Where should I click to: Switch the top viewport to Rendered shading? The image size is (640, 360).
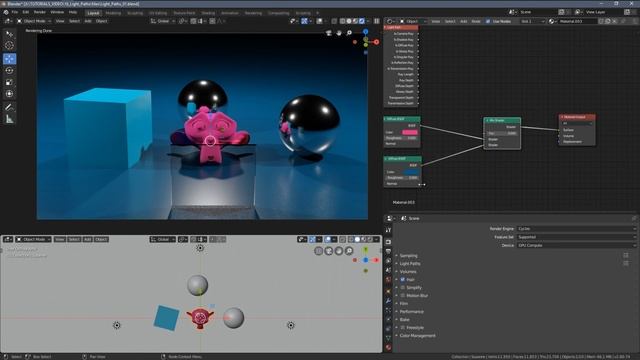[x=362, y=21]
